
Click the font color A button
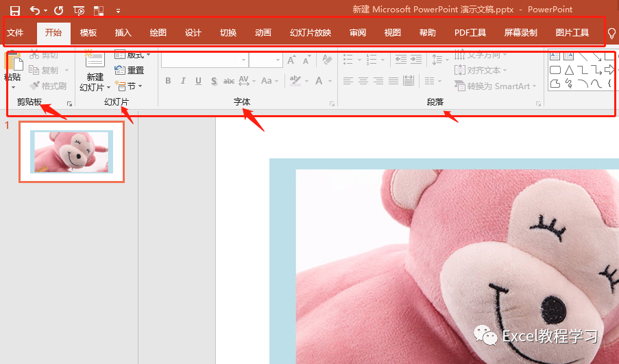[x=319, y=81]
